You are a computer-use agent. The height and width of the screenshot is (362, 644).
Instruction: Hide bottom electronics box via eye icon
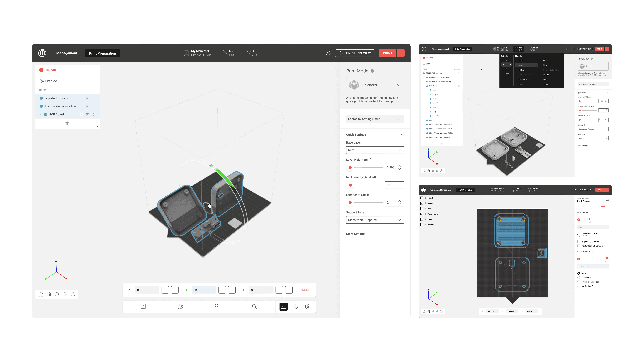pyautogui.click(x=93, y=106)
